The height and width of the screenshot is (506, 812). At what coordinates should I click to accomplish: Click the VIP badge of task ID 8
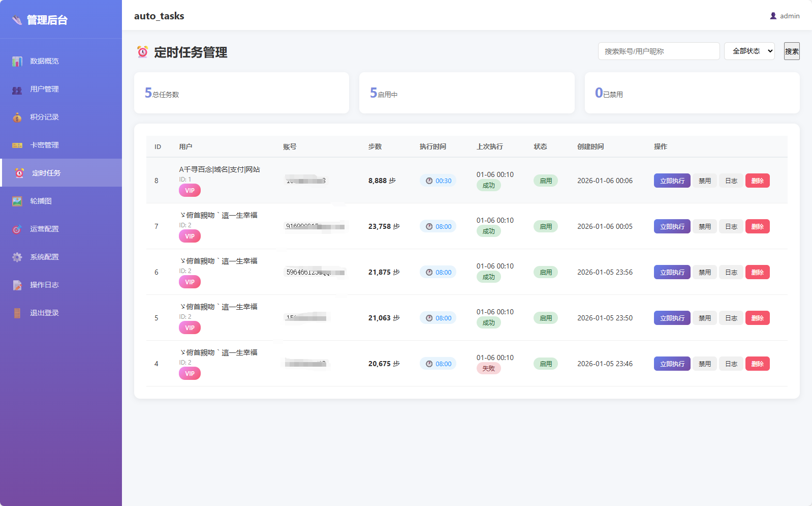[x=190, y=190]
